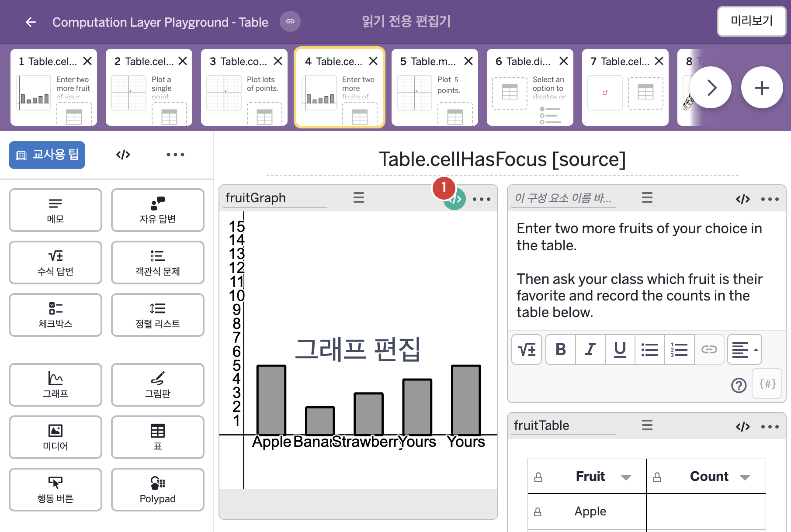The image size is (791, 532).
Task: Add a 자유 답변 free response component
Action: click(x=158, y=210)
